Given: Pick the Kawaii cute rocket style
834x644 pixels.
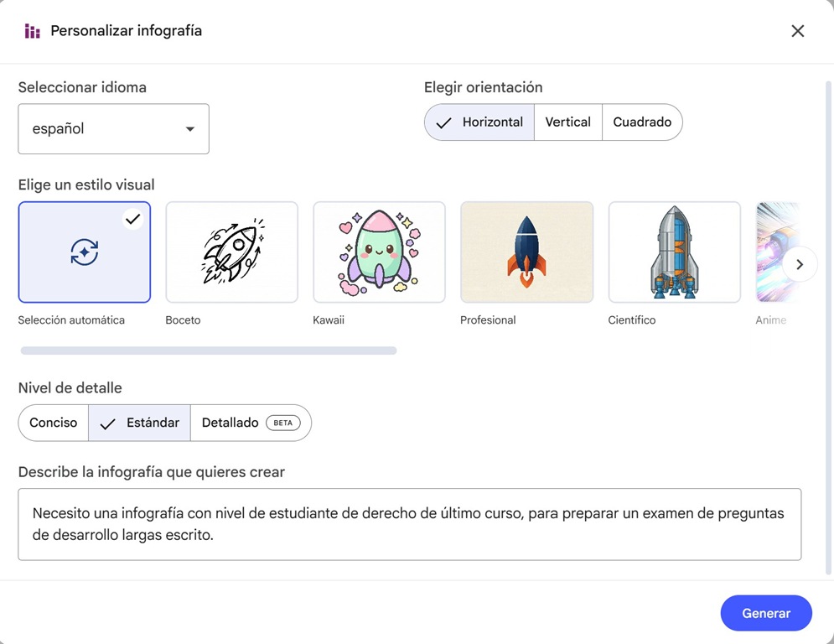Looking at the screenshot, I should tap(379, 252).
